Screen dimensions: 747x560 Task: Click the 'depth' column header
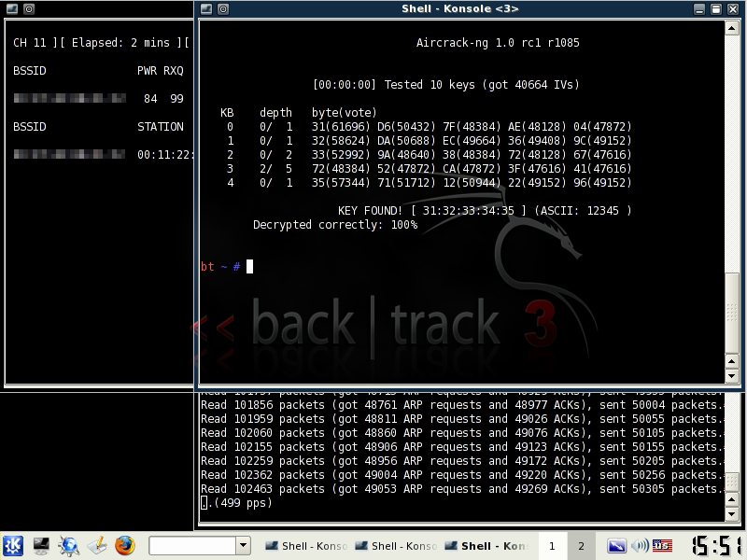click(x=275, y=113)
